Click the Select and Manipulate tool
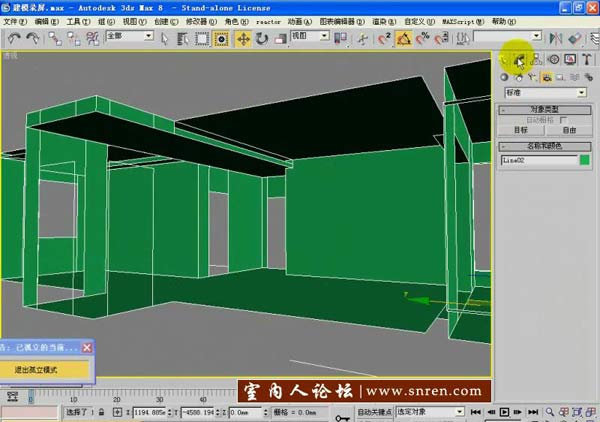The image size is (600, 422). tap(362, 39)
